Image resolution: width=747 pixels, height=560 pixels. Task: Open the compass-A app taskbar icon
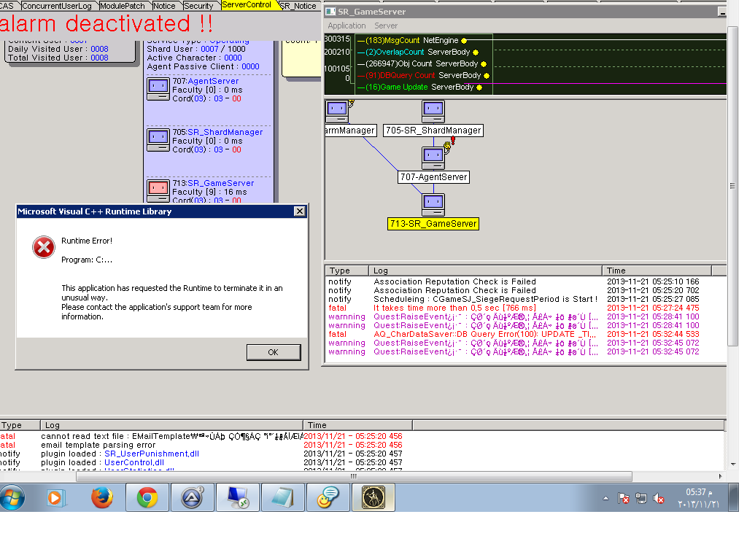click(x=192, y=497)
